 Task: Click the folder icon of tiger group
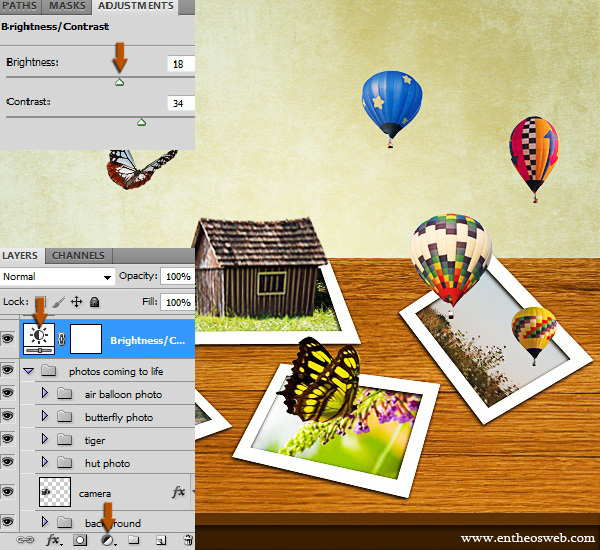(x=65, y=439)
